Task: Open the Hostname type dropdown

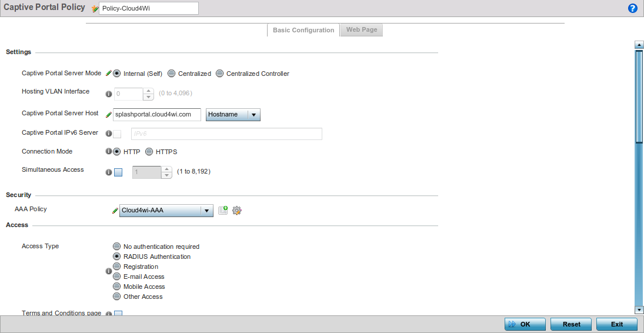Action: (x=233, y=115)
